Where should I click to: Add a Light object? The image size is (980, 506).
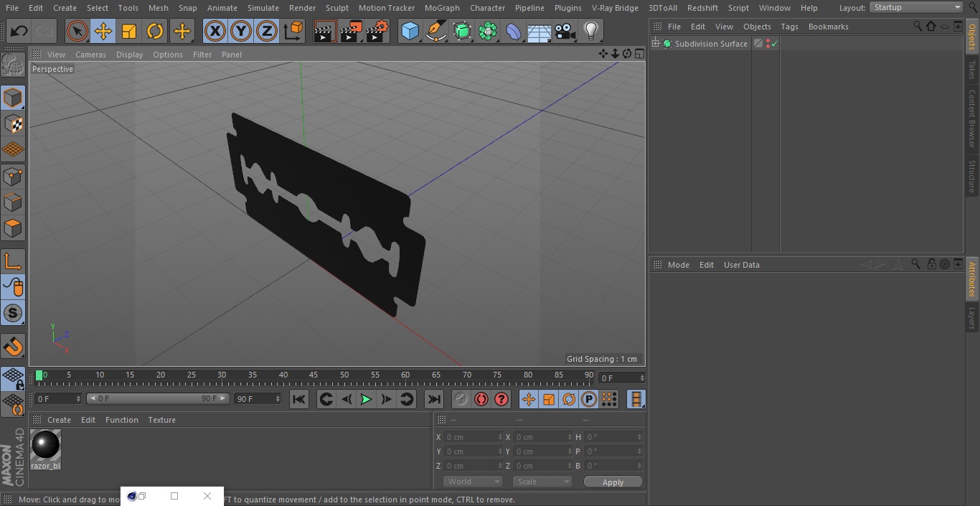pos(590,31)
